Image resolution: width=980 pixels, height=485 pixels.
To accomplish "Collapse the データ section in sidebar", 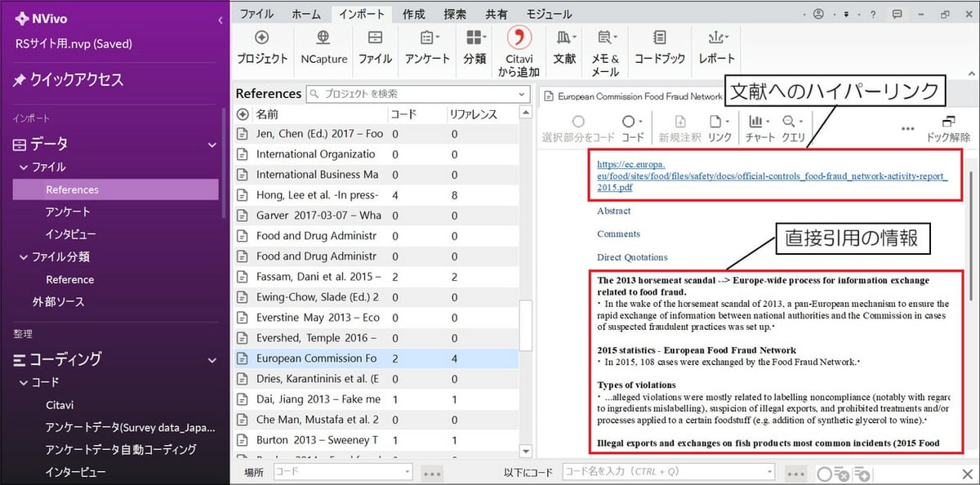I will click(212, 145).
